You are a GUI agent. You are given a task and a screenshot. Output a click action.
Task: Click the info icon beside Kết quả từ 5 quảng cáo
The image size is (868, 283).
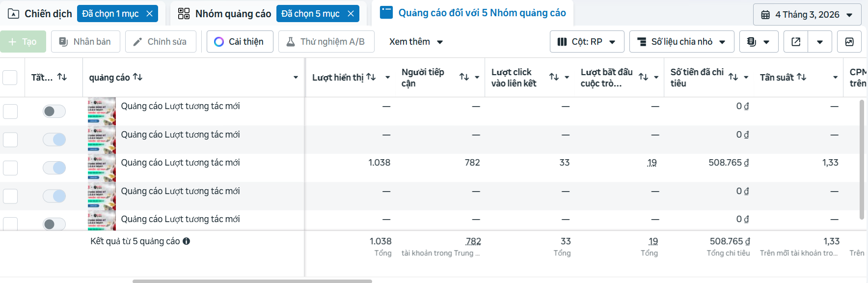(187, 241)
